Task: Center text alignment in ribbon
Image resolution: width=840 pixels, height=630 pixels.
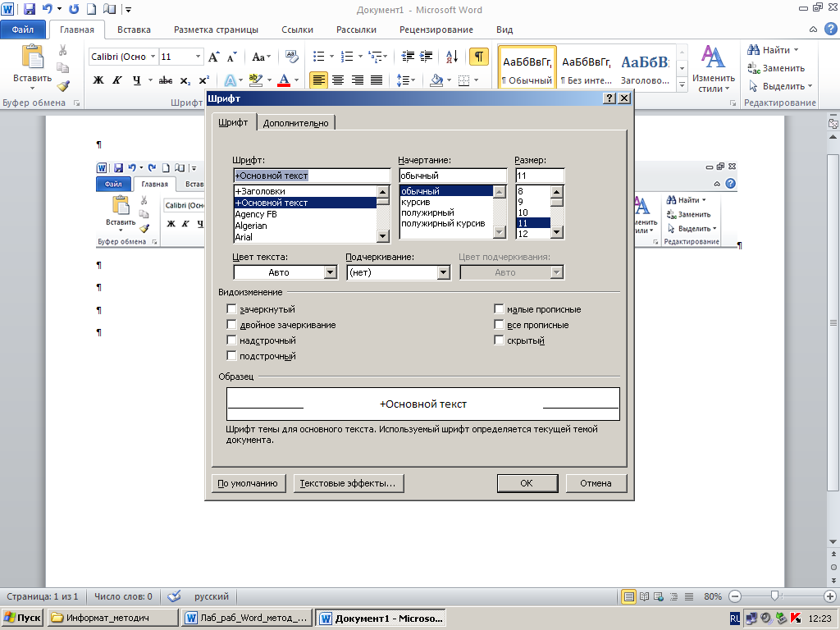Action: pos(337,80)
